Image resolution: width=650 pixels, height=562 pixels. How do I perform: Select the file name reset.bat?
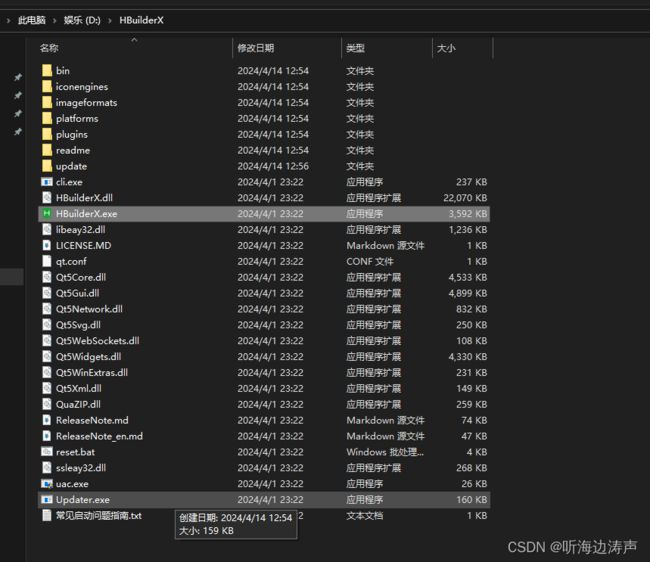point(75,452)
